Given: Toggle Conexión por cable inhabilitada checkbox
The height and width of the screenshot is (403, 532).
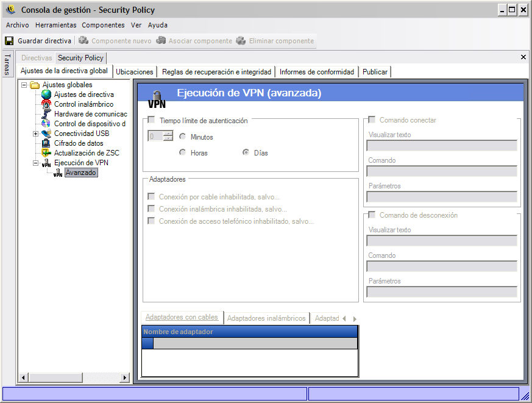Looking at the screenshot, I should coord(151,196).
